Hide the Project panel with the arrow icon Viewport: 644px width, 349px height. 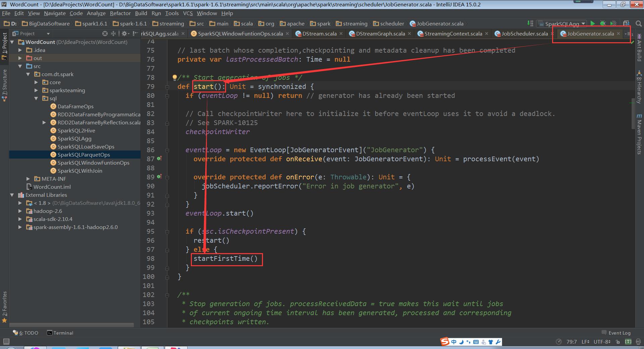click(x=135, y=34)
